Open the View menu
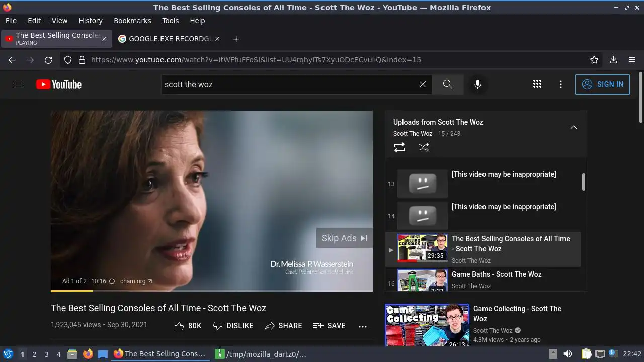 click(x=59, y=21)
